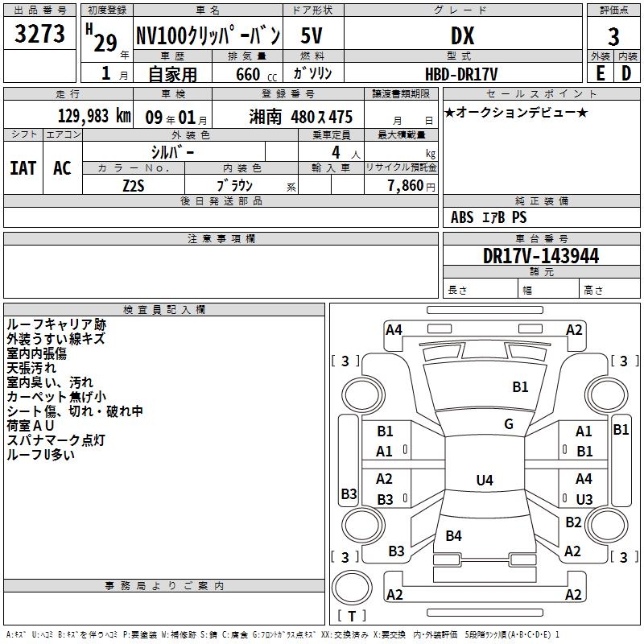Select the color code Z2S cell
644x644 pixels.
[134, 184]
